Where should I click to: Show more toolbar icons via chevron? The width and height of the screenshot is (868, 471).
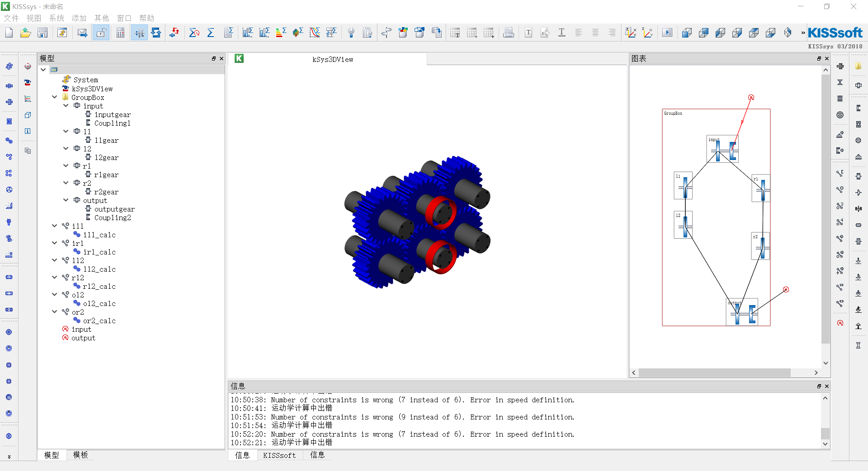[x=803, y=33]
